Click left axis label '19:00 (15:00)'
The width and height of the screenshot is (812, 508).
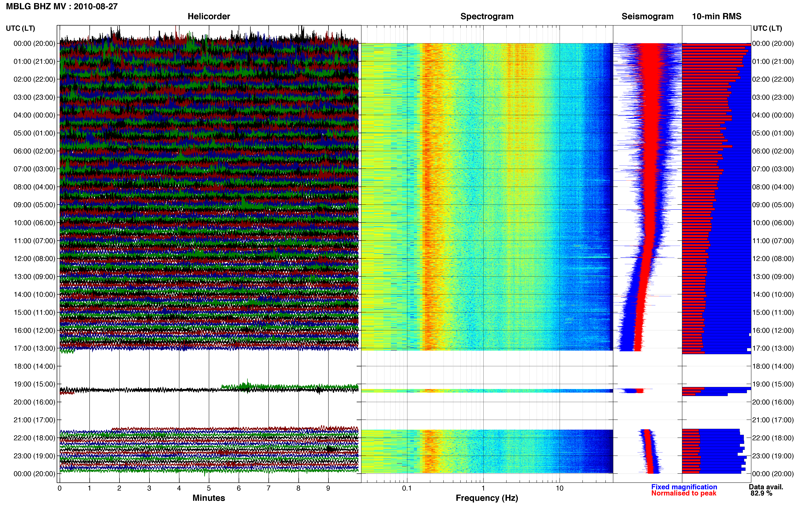34,384
